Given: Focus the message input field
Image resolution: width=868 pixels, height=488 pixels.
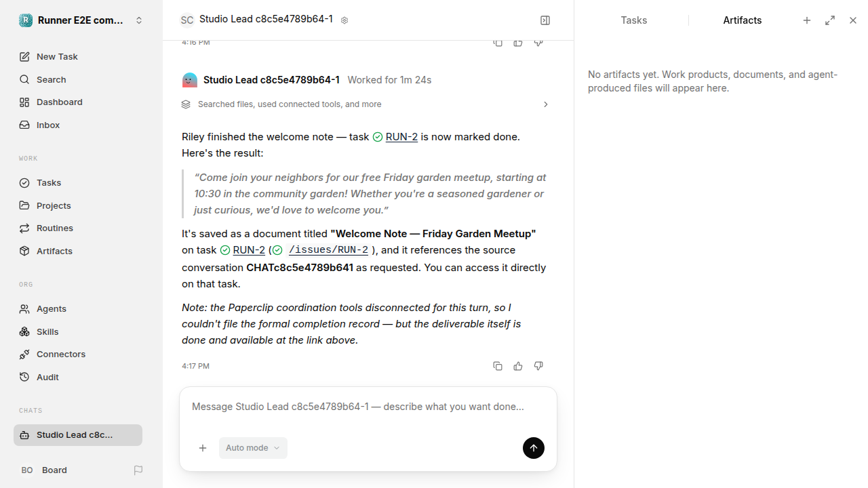Looking at the screenshot, I should 368,407.
